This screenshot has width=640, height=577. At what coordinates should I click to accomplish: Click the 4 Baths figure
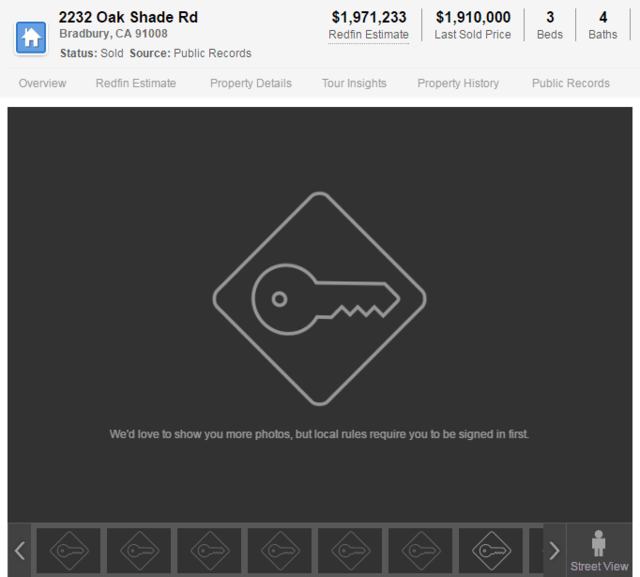pyautogui.click(x=602, y=25)
